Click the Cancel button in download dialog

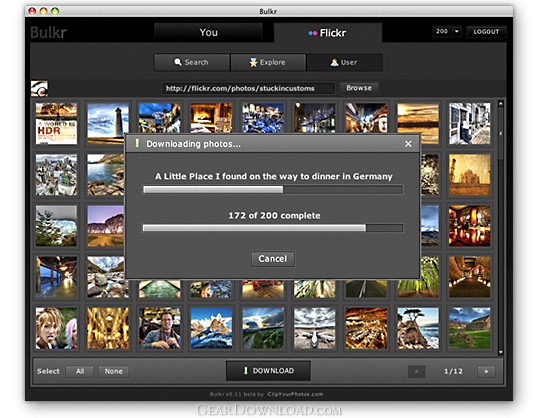(x=273, y=258)
